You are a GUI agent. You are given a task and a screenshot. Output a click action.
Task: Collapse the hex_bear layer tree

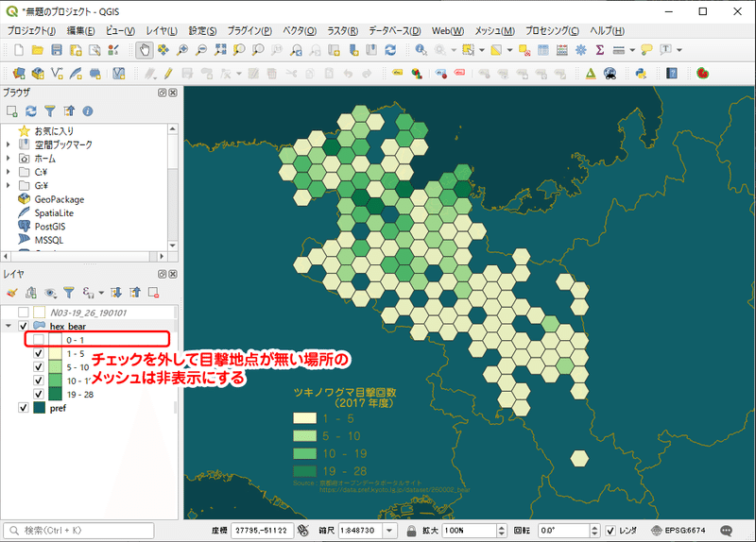point(9,326)
